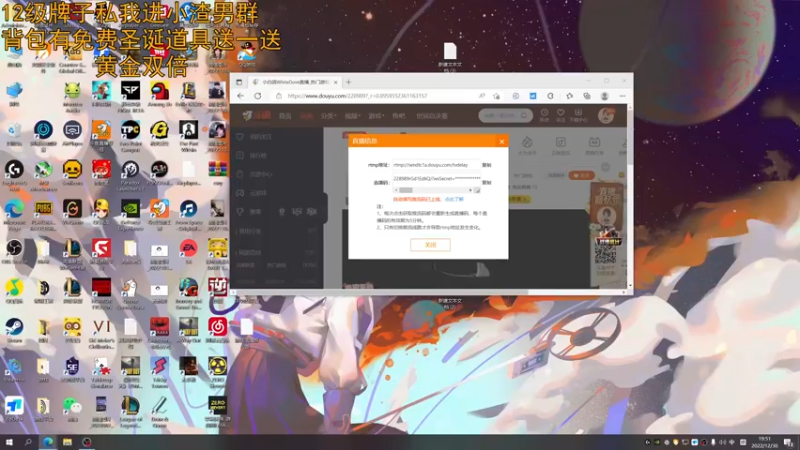Click stream key scrollbar right arrow

pos(470,190)
